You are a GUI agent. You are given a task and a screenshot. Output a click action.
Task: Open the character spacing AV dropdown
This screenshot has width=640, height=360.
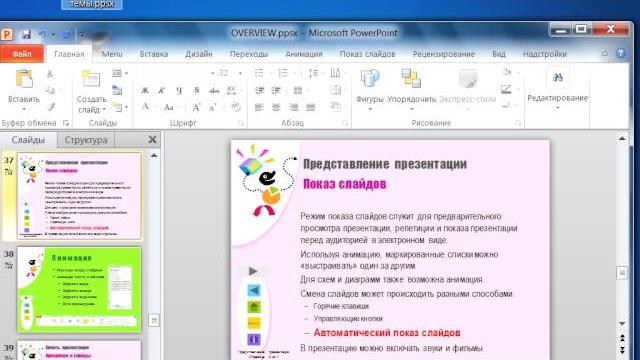click(x=233, y=90)
